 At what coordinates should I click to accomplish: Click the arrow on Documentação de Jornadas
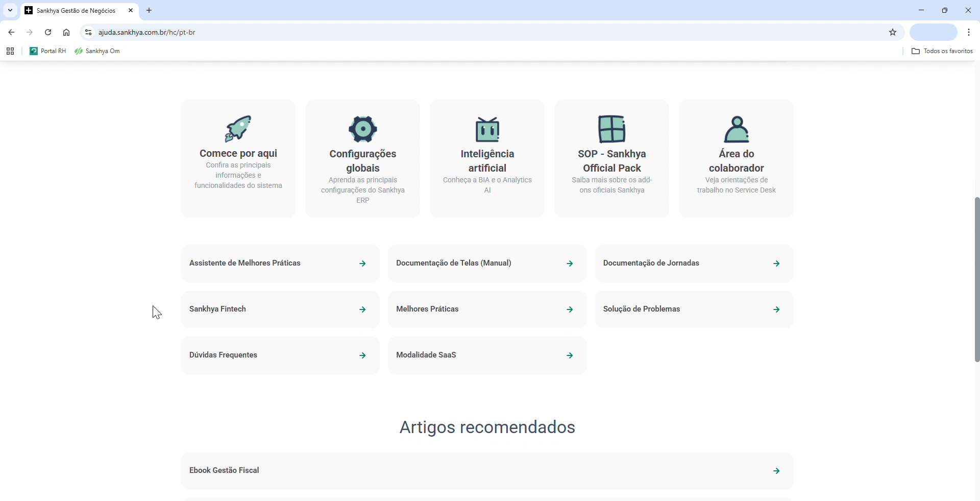[x=776, y=264]
